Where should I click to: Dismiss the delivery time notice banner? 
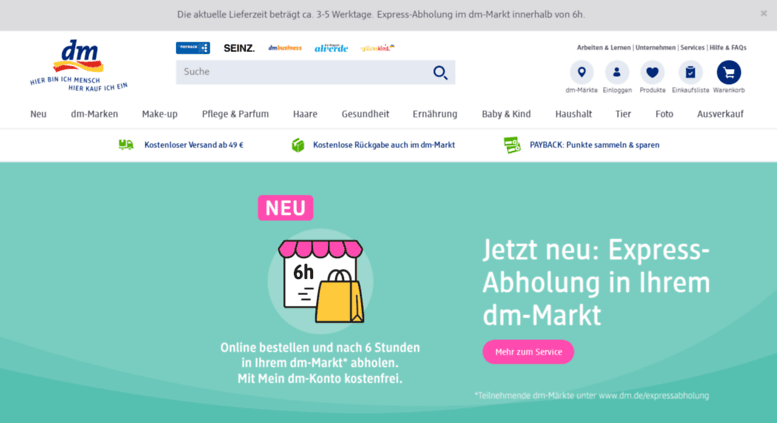(x=764, y=13)
